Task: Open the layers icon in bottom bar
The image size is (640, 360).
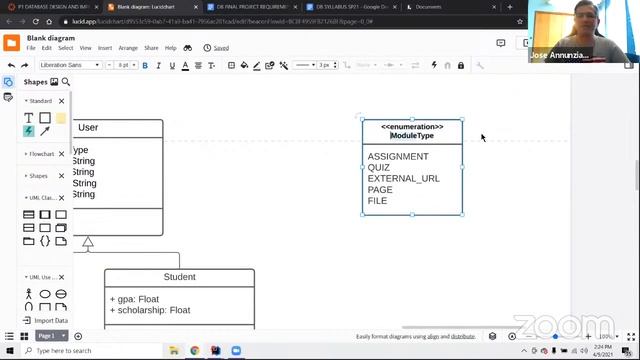Action: click(493, 336)
